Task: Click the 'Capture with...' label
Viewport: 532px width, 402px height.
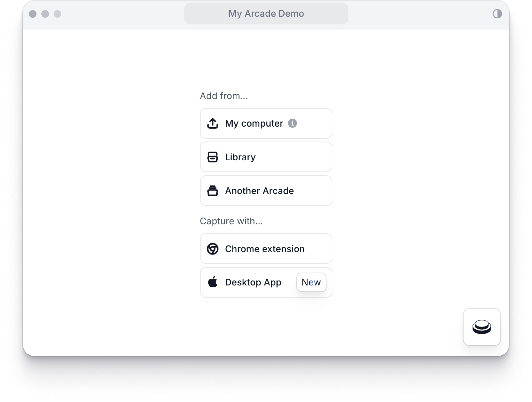Action: pos(231,221)
